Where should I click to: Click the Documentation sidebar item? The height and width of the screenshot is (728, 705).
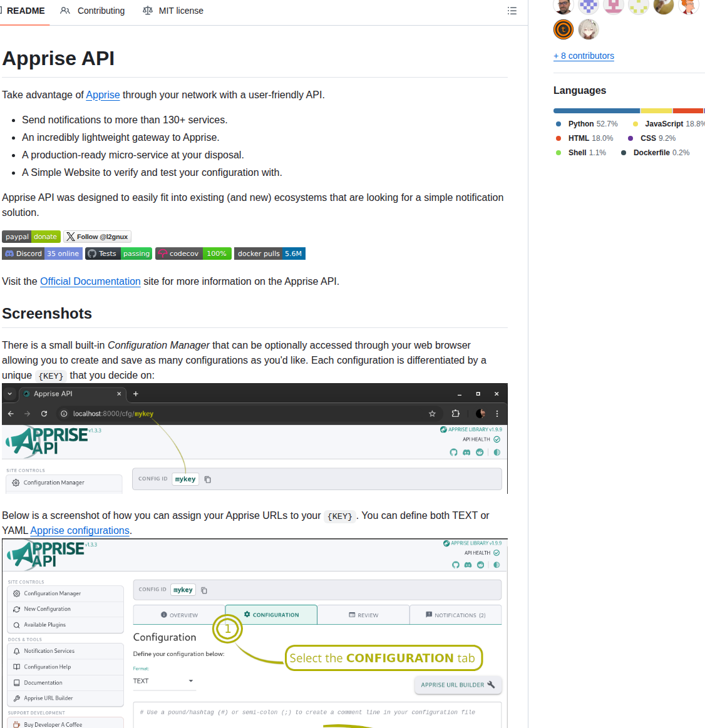[x=66, y=682]
